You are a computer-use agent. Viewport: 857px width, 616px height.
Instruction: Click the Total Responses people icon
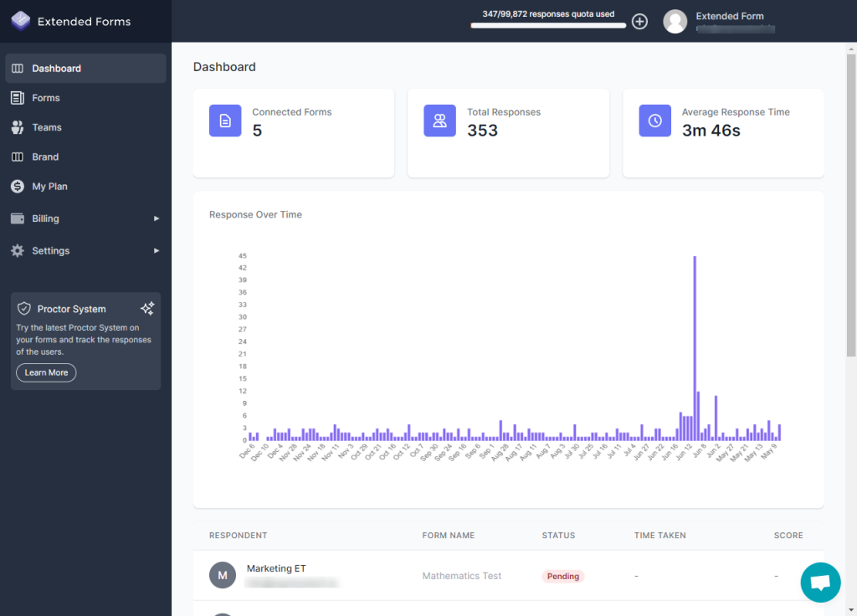tap(439, 121)
